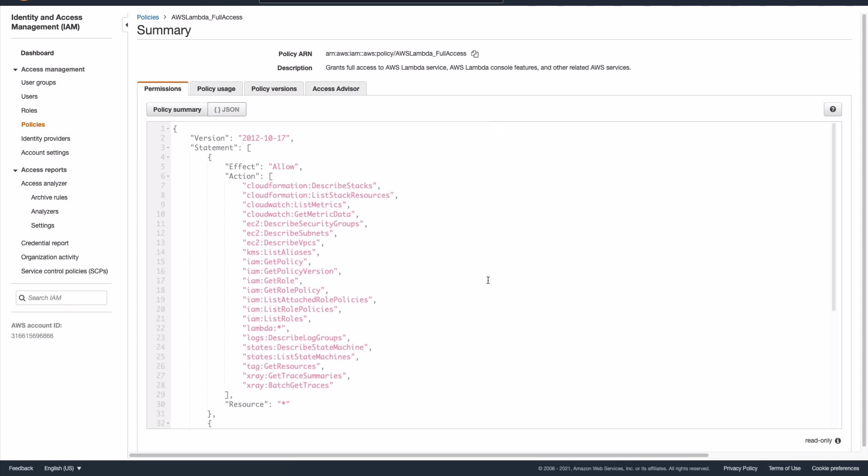Click the page horizontal scrollbar

coord(419,455)
